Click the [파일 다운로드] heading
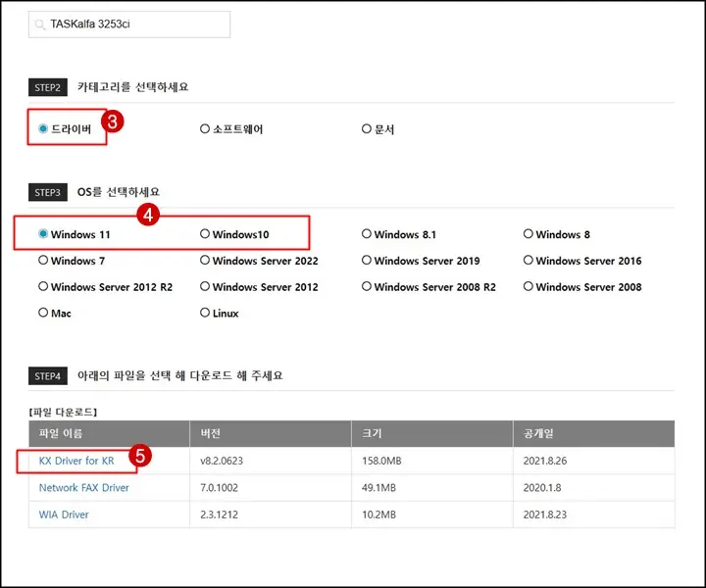The width and height of the screenshot is (706, 588). tap(63, 412)
